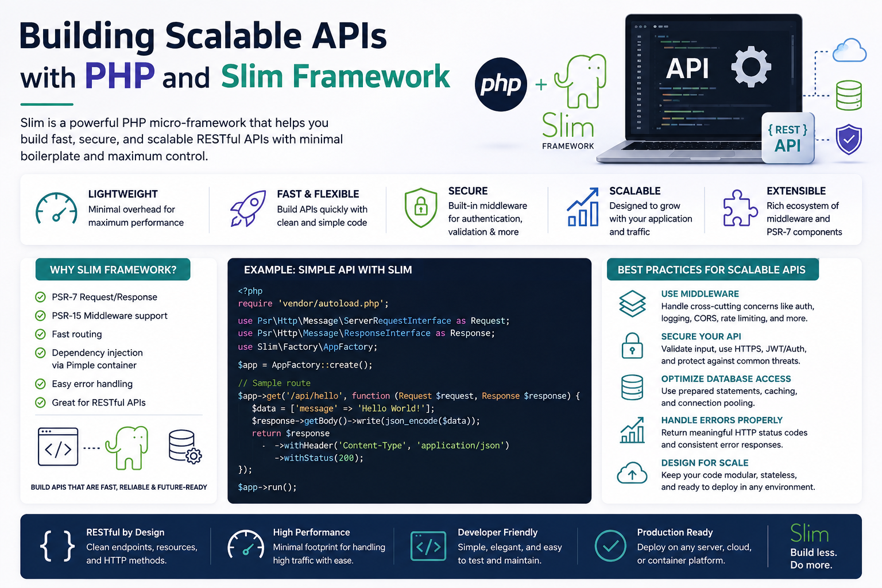Click the Design for Scale cloud upload icon
The height and width of the screenshot is (588, 882).
pos(632,473)
